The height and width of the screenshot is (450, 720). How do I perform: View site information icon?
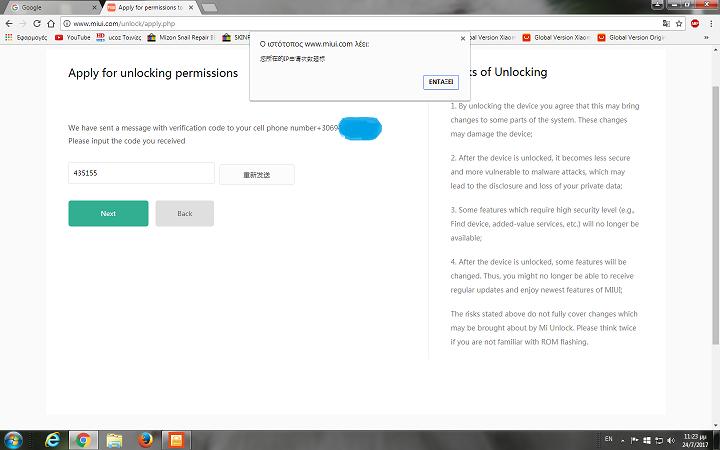point(67,23)
